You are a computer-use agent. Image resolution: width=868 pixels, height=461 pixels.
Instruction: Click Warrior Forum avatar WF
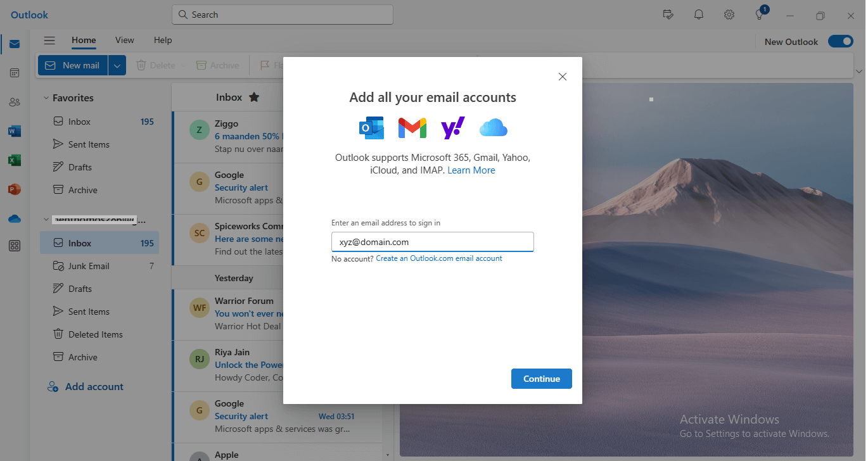pyautogui.click(x=200, y=308)
